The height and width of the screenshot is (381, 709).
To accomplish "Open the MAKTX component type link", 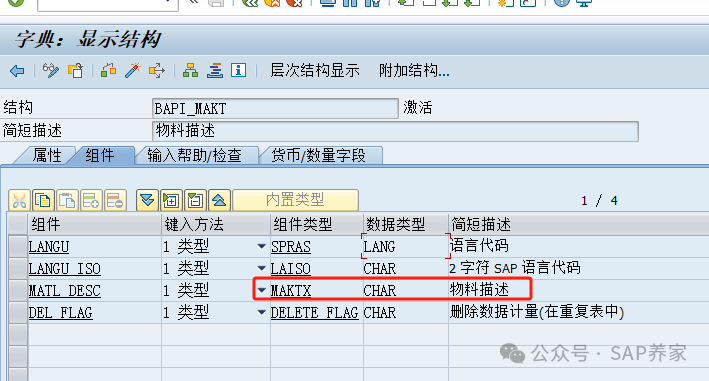I will 291,291.
